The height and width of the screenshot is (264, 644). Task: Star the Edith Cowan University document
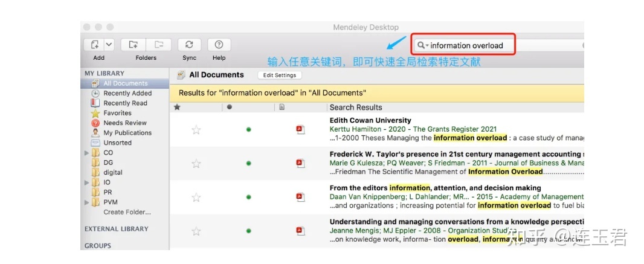click(x=196, y=129)
